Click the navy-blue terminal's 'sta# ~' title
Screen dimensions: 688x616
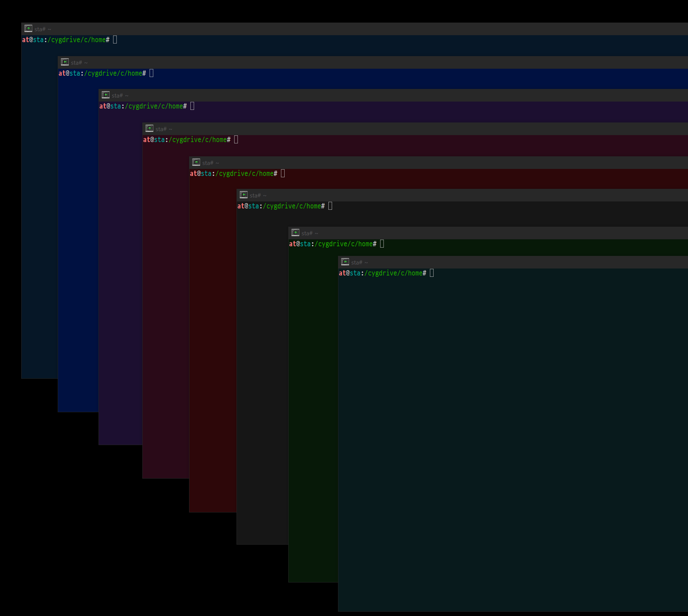point(79,63)
